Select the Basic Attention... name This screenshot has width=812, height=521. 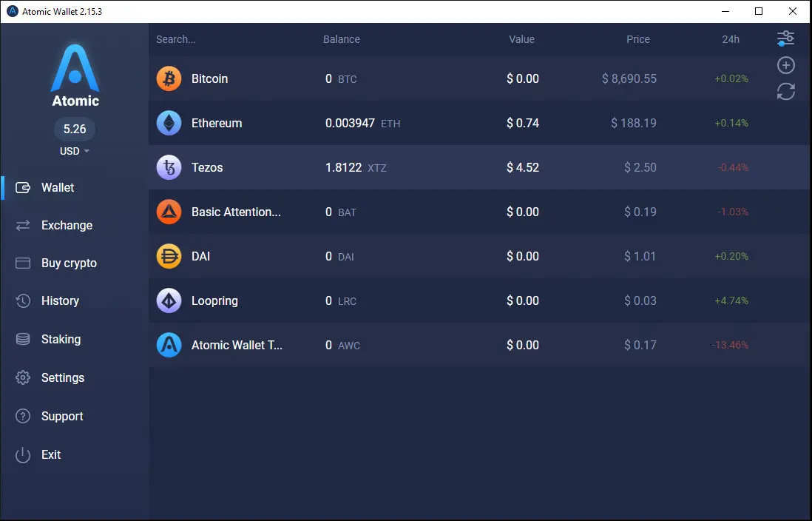point(236,212)
